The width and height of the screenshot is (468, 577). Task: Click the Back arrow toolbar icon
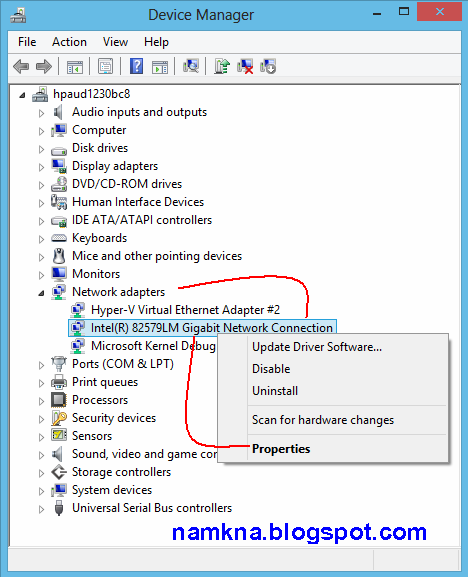pyautogui.click(x=21, y=67)
